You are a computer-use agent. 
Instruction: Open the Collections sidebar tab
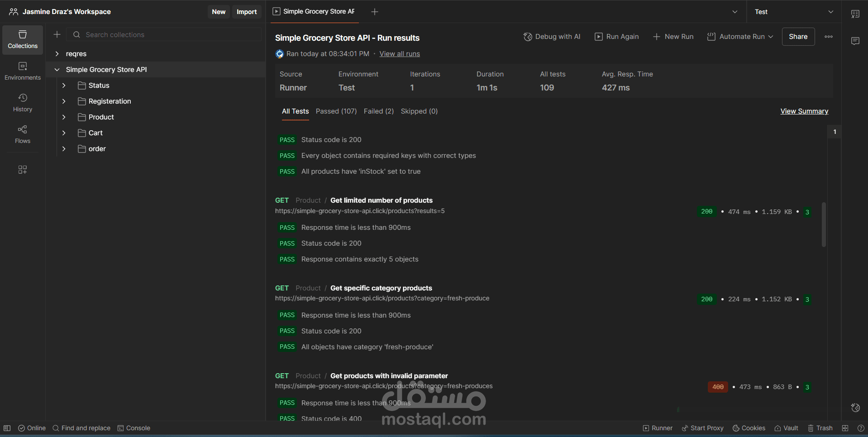pos(23,40)
